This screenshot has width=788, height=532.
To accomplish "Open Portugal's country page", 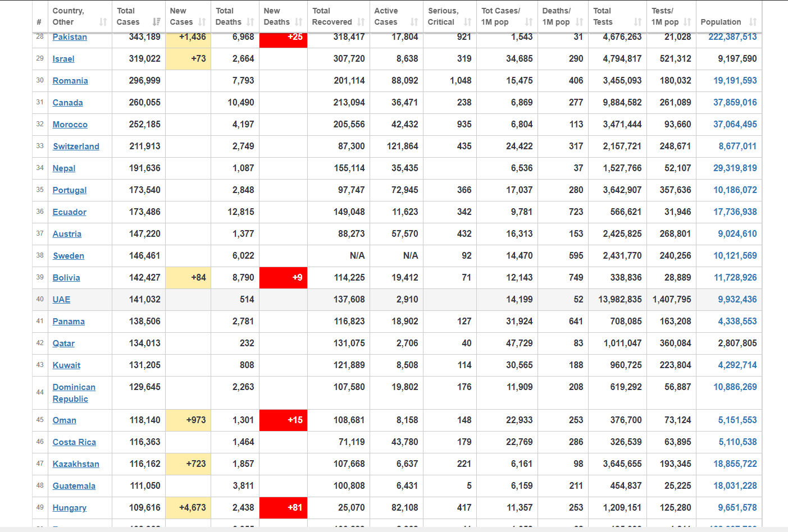I will tap(70, 190).
